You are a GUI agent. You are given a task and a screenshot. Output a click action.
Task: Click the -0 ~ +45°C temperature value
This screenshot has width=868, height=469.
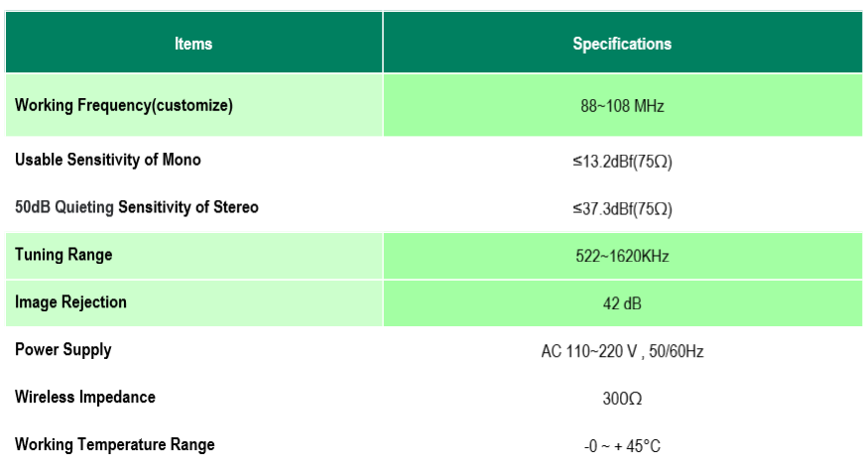pyautogui.click(x=622, y=446)
